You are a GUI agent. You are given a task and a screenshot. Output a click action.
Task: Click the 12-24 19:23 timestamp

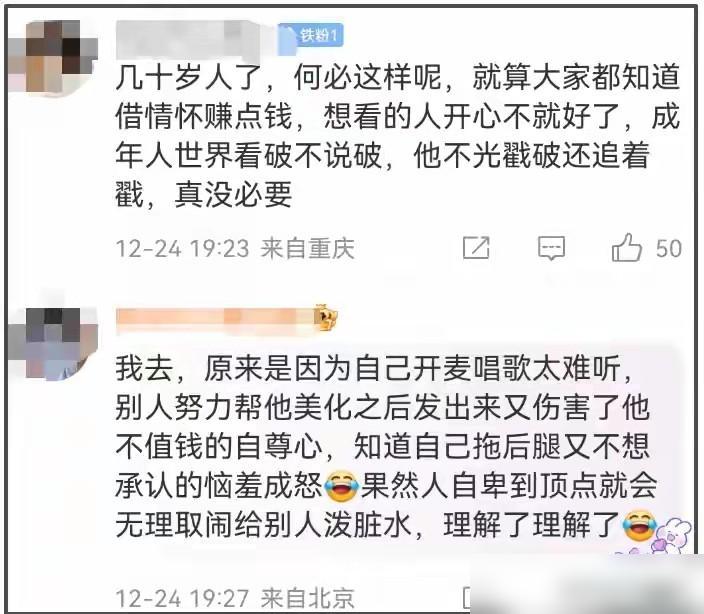tap(182, 248)
